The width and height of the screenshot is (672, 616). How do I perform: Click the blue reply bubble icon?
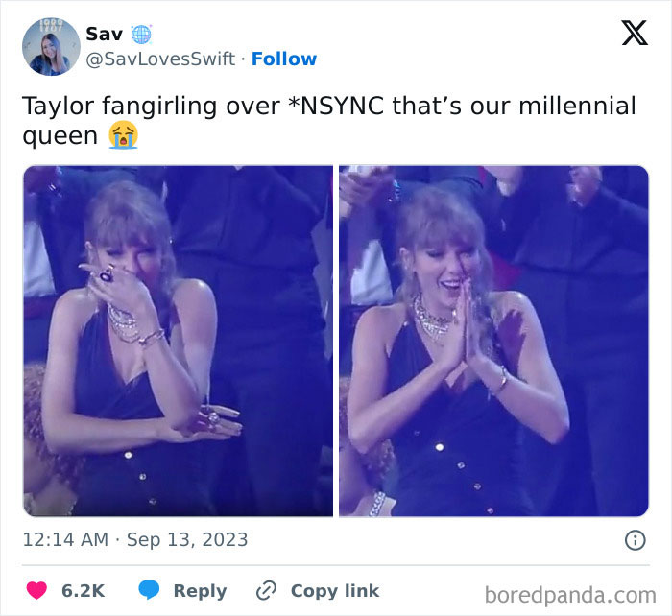(x=149, y=590)
